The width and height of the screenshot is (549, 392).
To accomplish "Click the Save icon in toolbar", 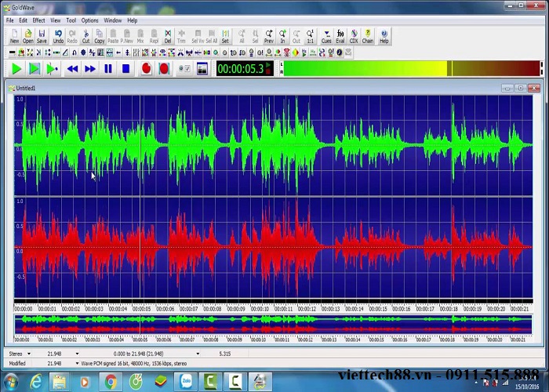I will click(42, 36).
